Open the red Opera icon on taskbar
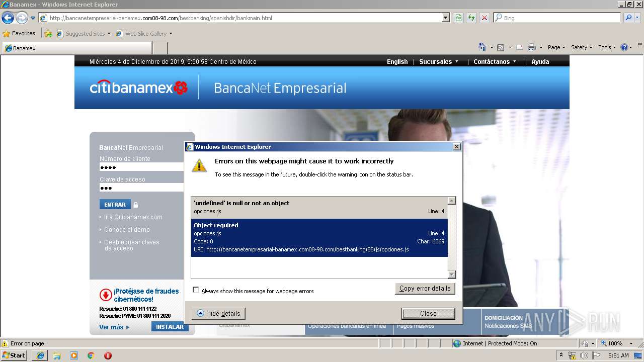Screen dimensions: 644x362 coord(108,355)
